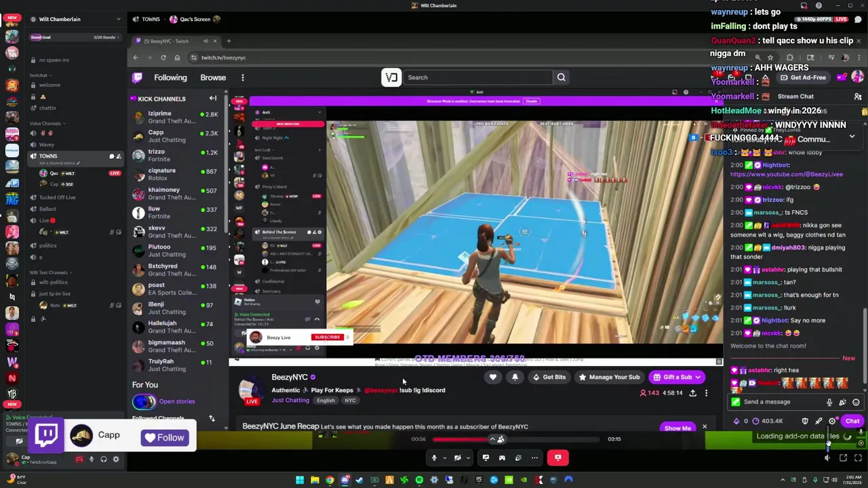Open the chattin text channel
868x488 pixels.
tap(75, 108)
